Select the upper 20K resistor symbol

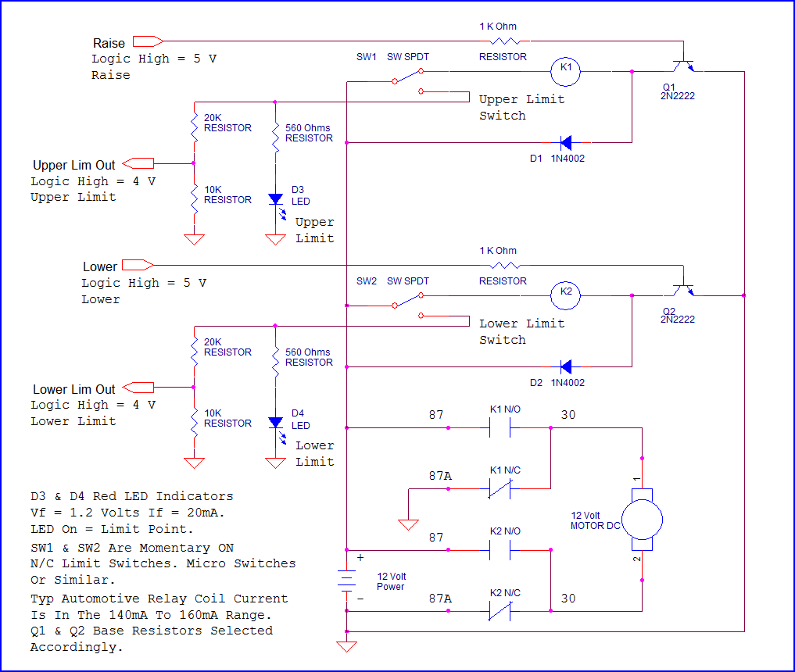click(194, 127)
